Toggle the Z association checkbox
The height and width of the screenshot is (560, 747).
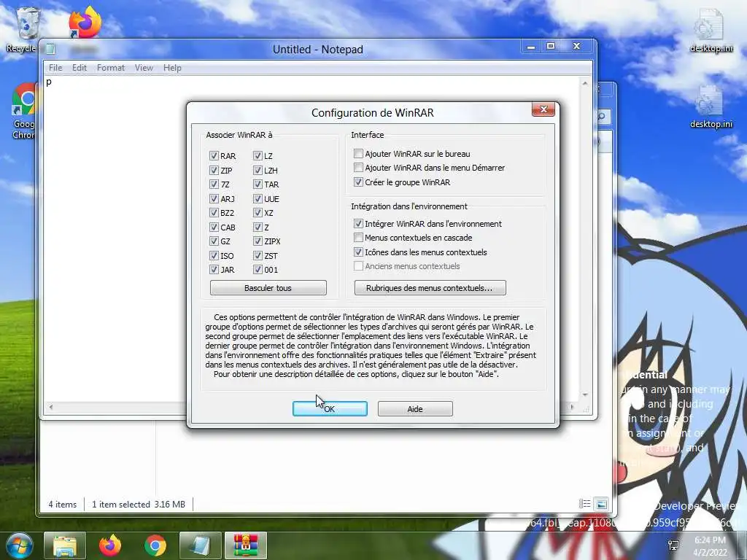tap(258, 227)
